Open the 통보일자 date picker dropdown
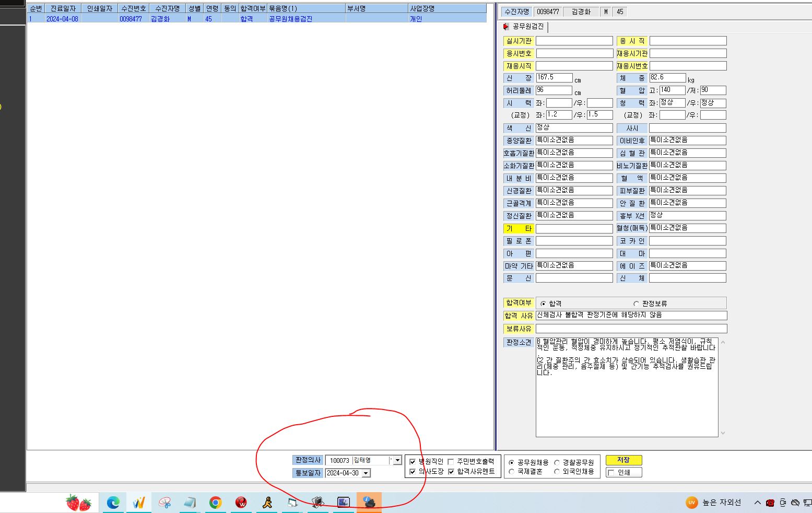The width and height of the screenshot is (812, 513). [x=366, y=473]
